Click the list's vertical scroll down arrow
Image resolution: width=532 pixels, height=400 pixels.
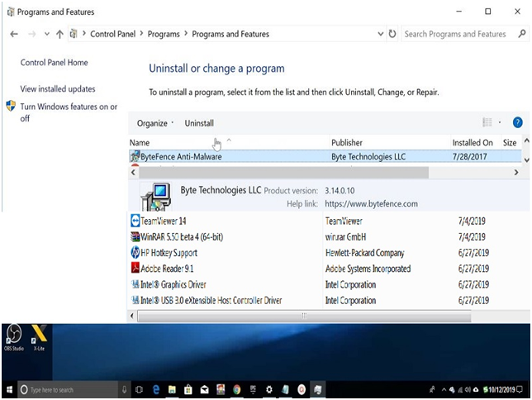[x=526, y=160]
